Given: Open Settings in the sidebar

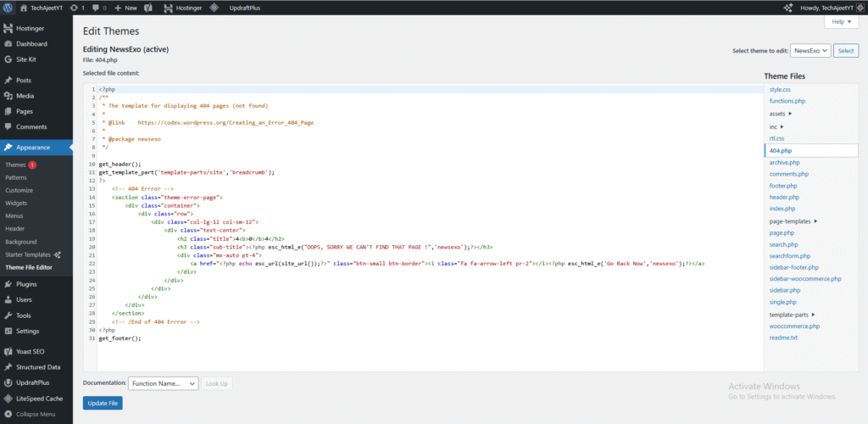Looking at the screenshot, I should click(27, 331).
